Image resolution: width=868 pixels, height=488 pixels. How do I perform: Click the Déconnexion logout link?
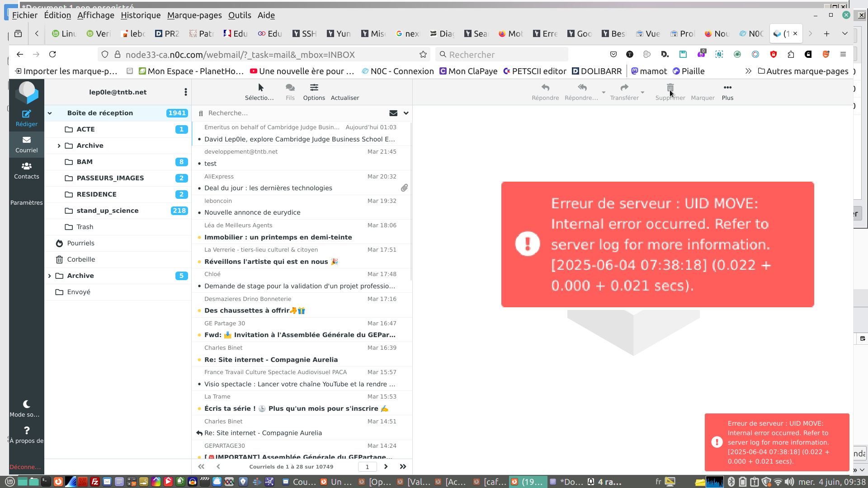point(25,467)
